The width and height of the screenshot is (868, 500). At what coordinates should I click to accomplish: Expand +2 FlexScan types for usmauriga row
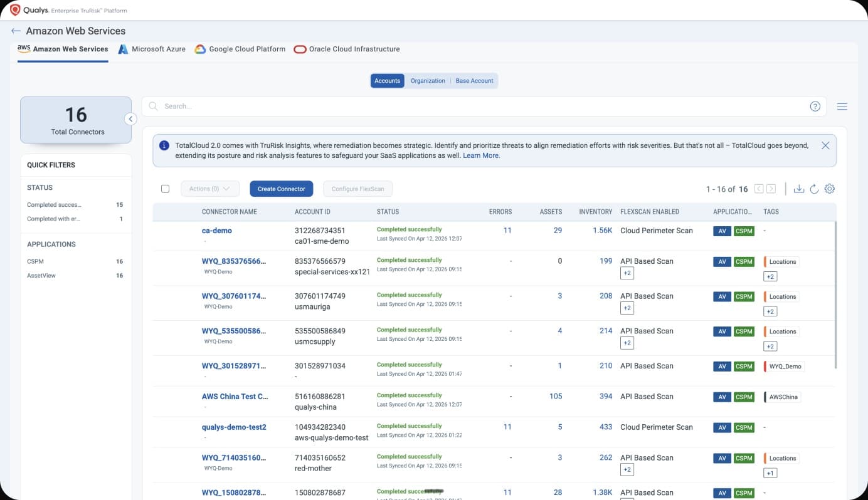coord(627,308)
